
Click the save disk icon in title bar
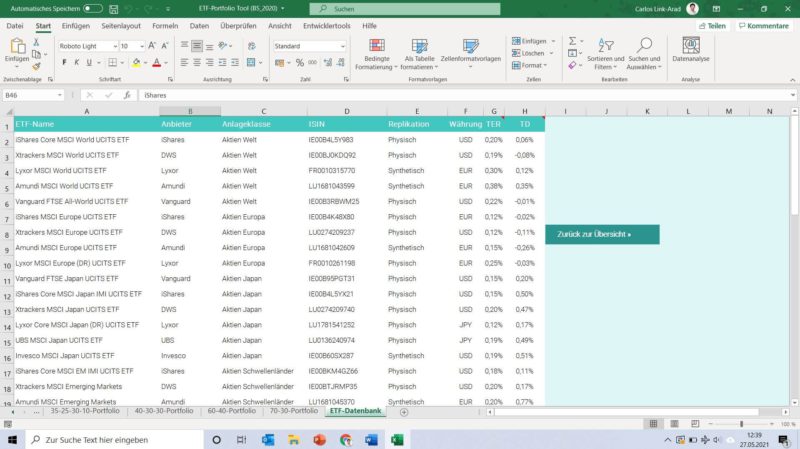tap(114, 9)
